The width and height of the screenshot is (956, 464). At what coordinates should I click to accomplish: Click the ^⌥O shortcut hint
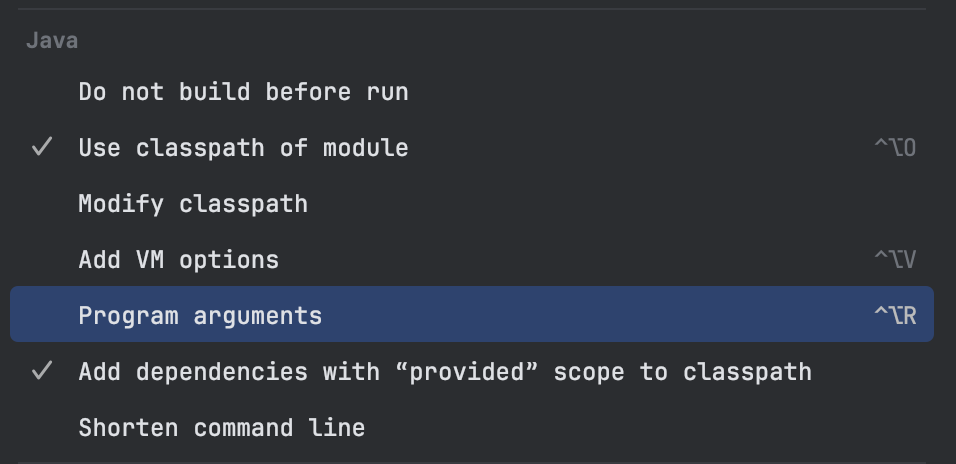(x=895, y=148)
